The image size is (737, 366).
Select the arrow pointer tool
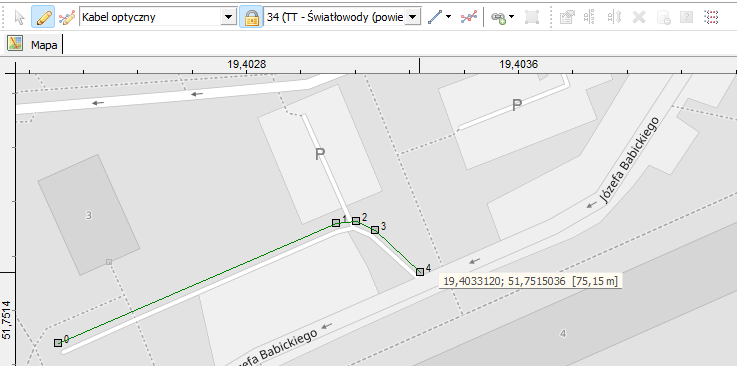point(19,17)
